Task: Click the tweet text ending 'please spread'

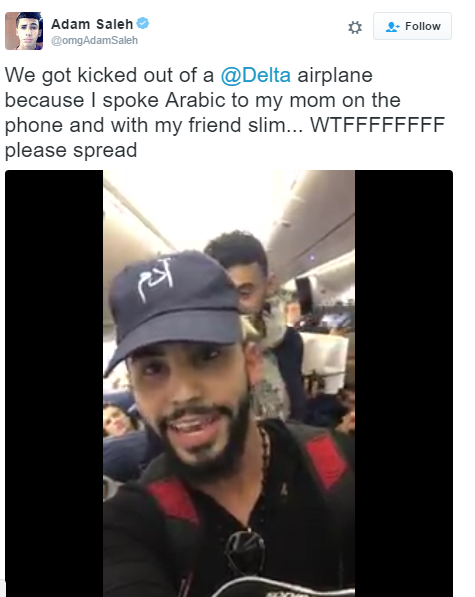Action: 225,112
